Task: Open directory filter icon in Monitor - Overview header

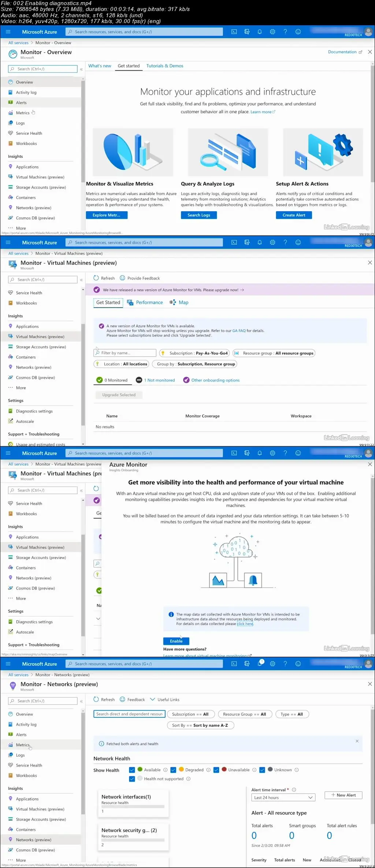Action: point(247,32)
